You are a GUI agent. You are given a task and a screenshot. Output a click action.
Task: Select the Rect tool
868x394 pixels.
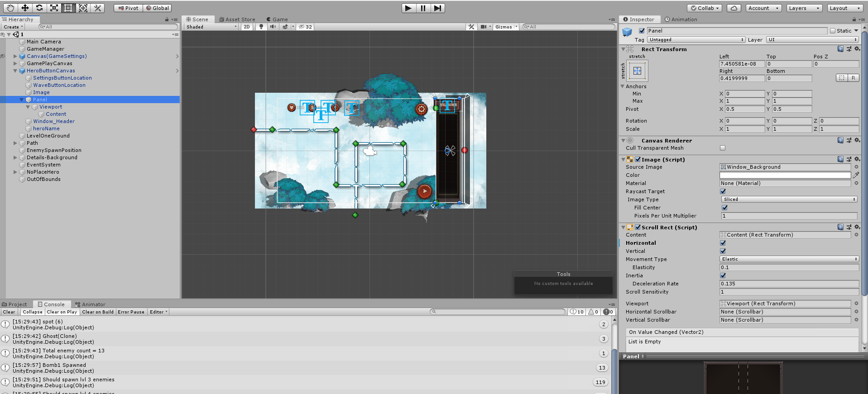coord(68,8)
